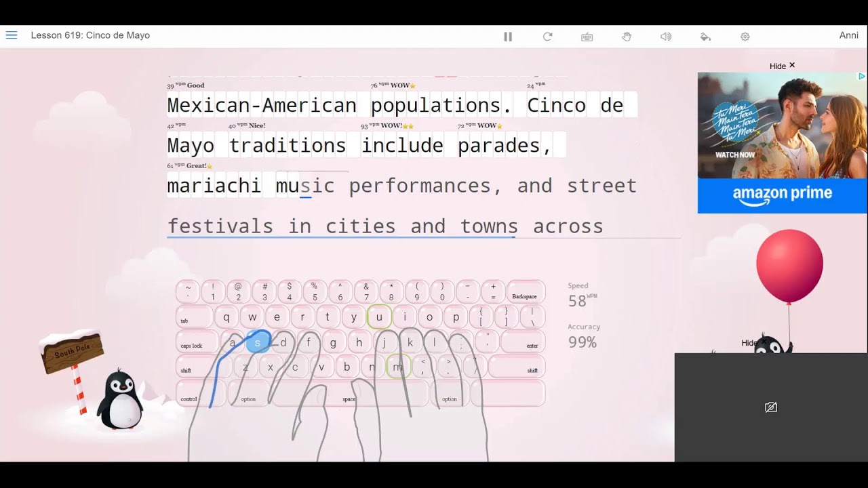This screenshot has height=488, width=868.
Task: Click the caps lock key
Action: [197, 342]
